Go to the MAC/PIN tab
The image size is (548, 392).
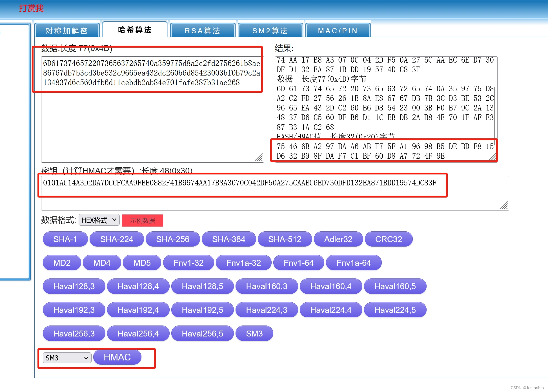pyautogui.click(x=338, y=30)
